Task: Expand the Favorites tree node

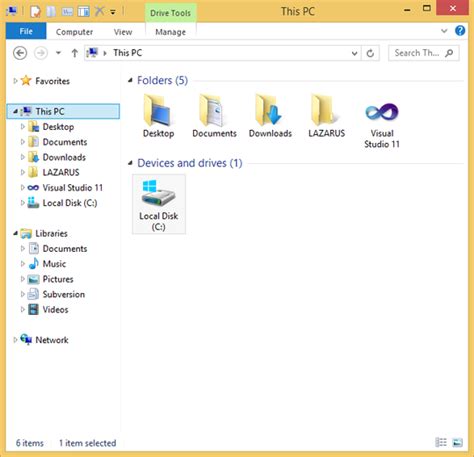Action: coord(15,81)
